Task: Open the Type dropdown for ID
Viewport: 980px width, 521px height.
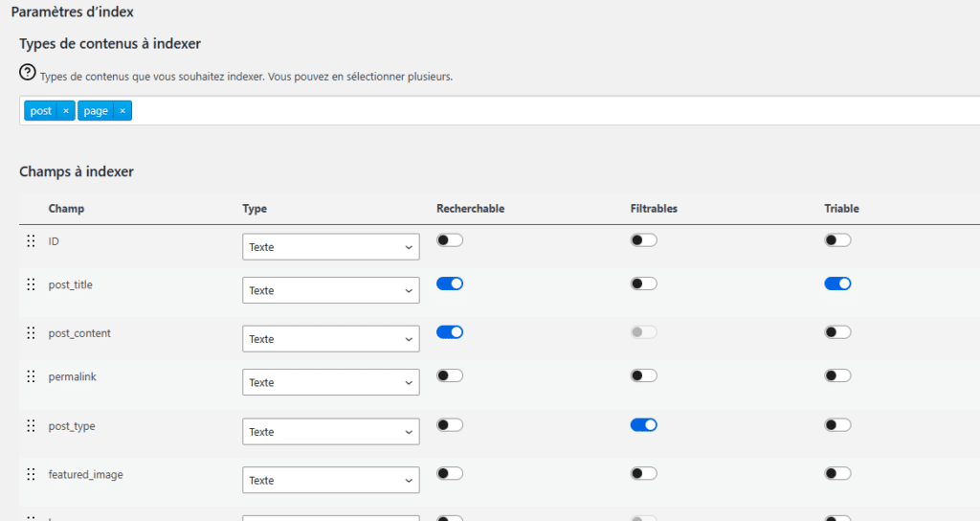Action: click(330, 247)
